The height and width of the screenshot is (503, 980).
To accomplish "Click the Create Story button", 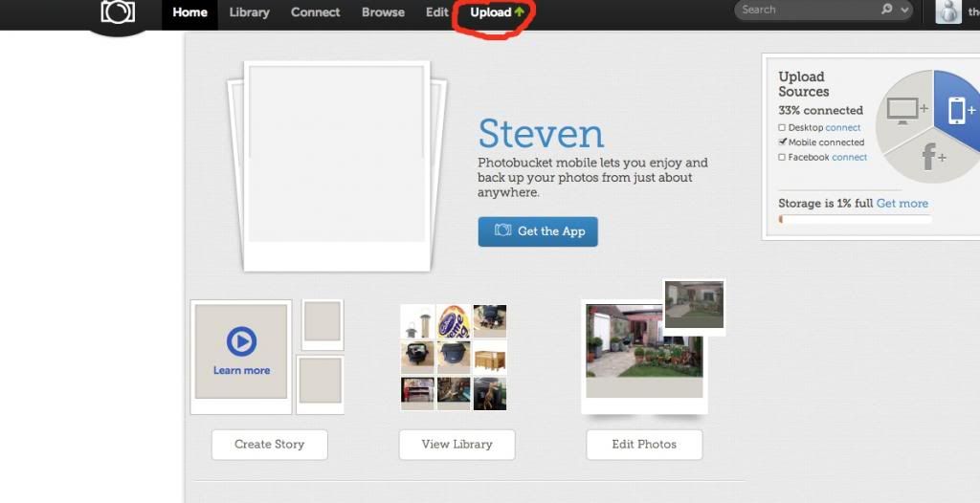I will click(x=269, y=445).
